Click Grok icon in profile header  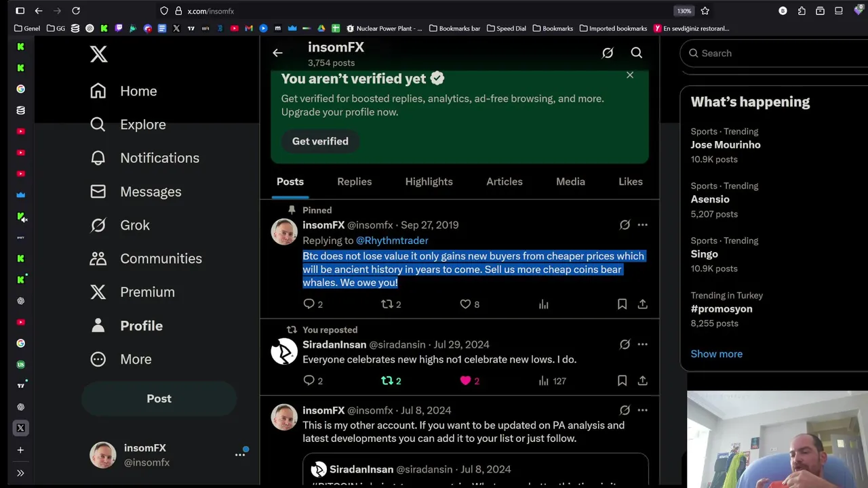tap(608, 53)
